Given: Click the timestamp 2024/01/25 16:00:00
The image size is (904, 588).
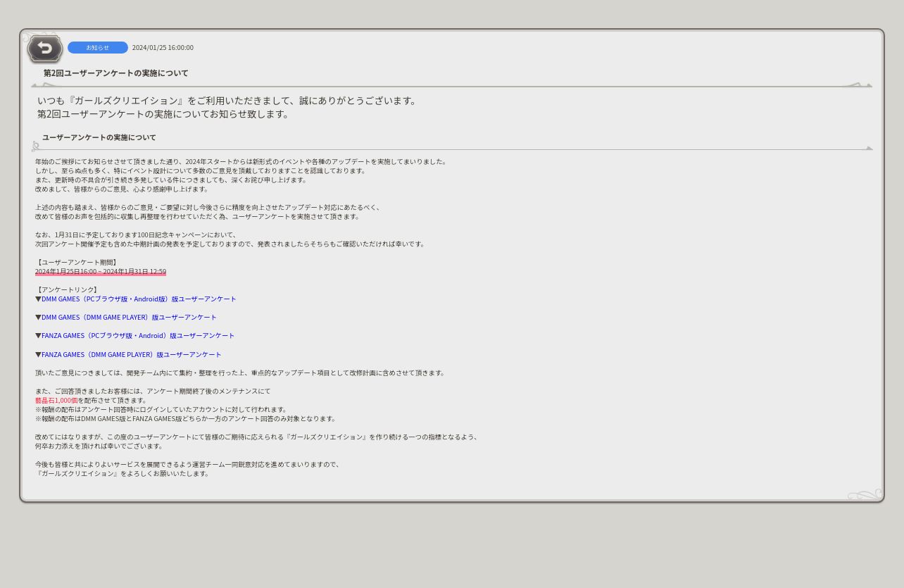Looking at the screenshot, I should tap(163, 47).
